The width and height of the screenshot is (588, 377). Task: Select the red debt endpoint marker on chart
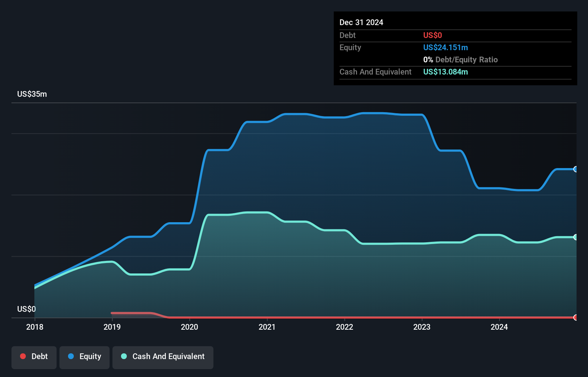pos(575,318)
